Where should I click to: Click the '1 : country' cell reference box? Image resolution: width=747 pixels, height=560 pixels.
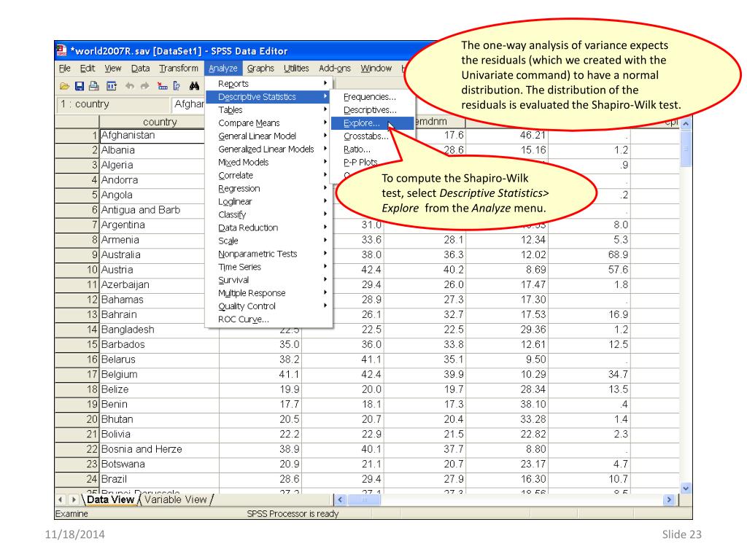(113, 104)
